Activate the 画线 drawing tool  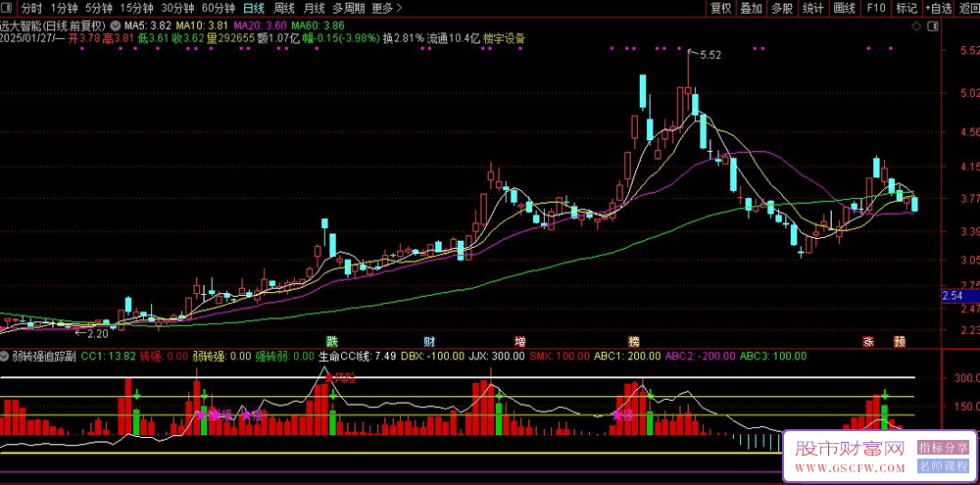pos(845,8)
